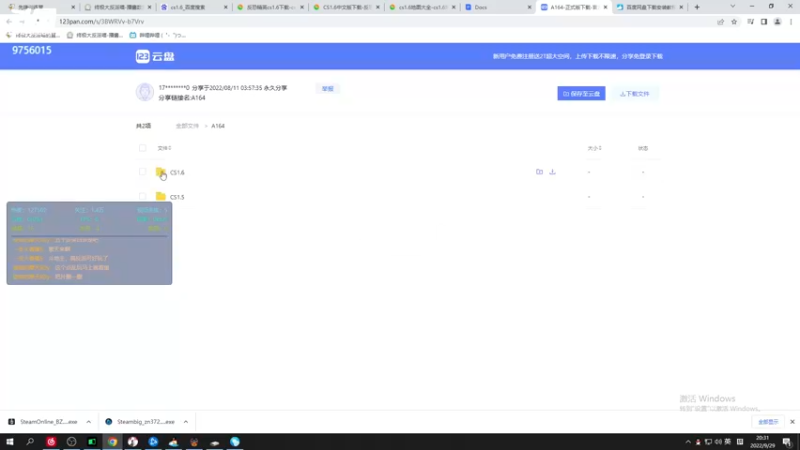The height and width of the screenshot is (450, 800).
Task: Open the tab search dropdown arrow
Action: pyautogui.click(x=733, y=7)
